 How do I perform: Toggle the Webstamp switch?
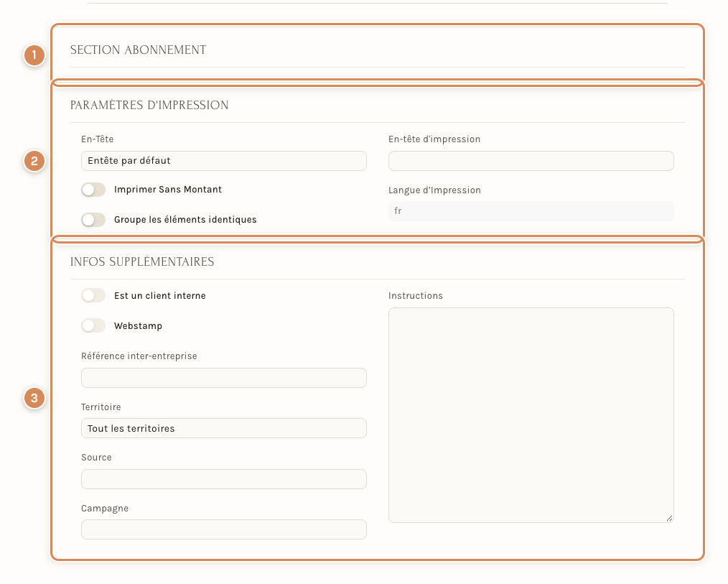click(x=93, y=325)
